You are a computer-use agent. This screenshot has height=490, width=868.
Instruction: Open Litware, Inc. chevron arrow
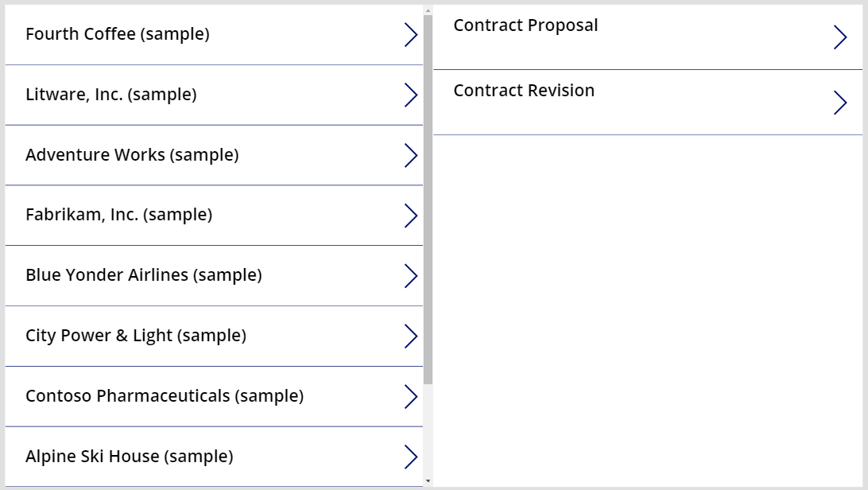tap(411, 95)
